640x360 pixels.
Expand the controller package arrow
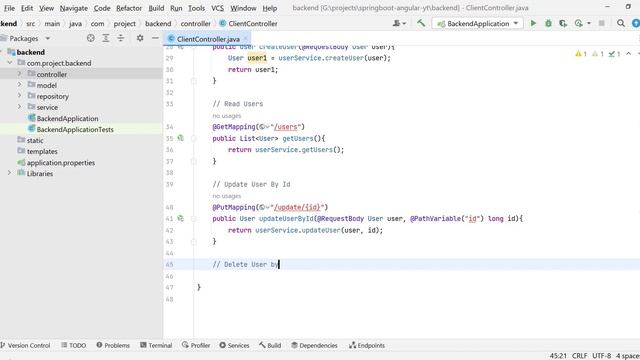(x=19, y=74)
